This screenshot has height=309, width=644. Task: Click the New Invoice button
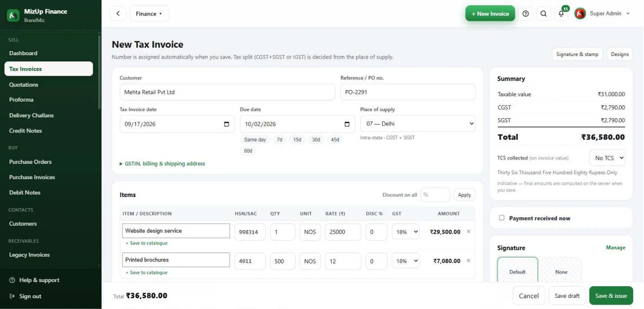tap(490, 13)
